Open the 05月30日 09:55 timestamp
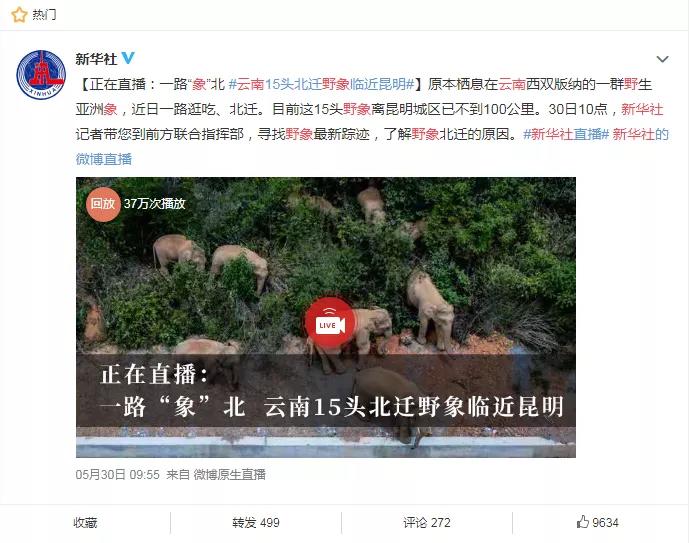The width and height of the screenshot is (689, 543). pyautogui.click(x=117, y=474)
